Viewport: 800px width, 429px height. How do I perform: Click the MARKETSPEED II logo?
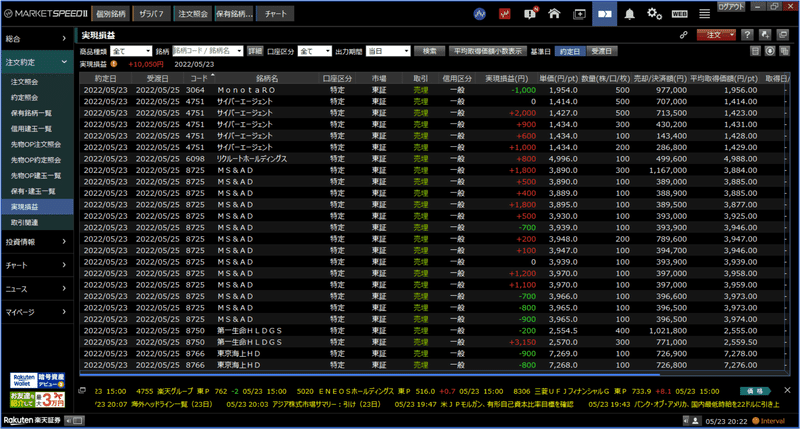[x=46, y=14]
